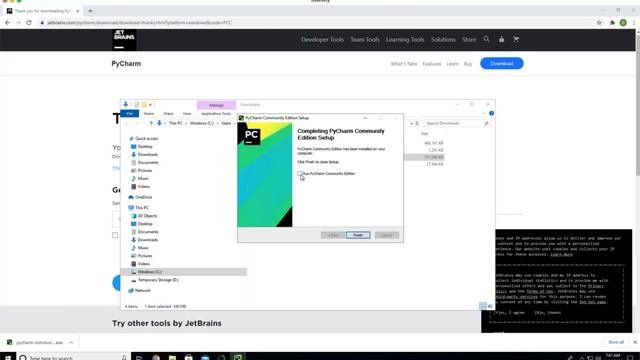The image size is (640, 360).
Task: Click the Cancel button in PyCharm setup
Action: pos(387,235)
